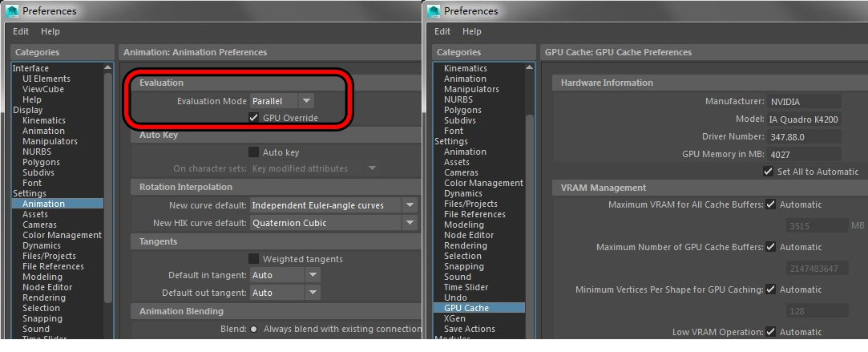
Task: Open Edit menu in right Preferences window
Action: click(x=442, y=31)
